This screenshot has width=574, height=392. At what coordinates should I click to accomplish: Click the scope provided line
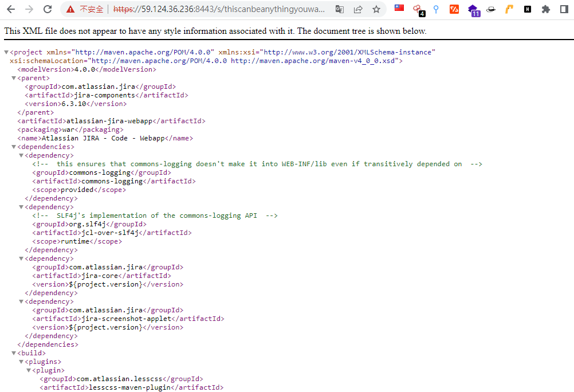[79, 190]
